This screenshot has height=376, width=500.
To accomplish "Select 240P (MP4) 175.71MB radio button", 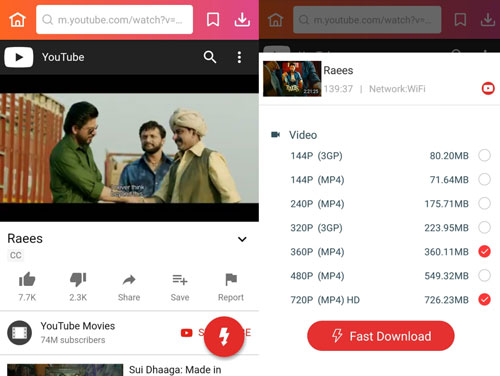I will click(x=484, y=203).
